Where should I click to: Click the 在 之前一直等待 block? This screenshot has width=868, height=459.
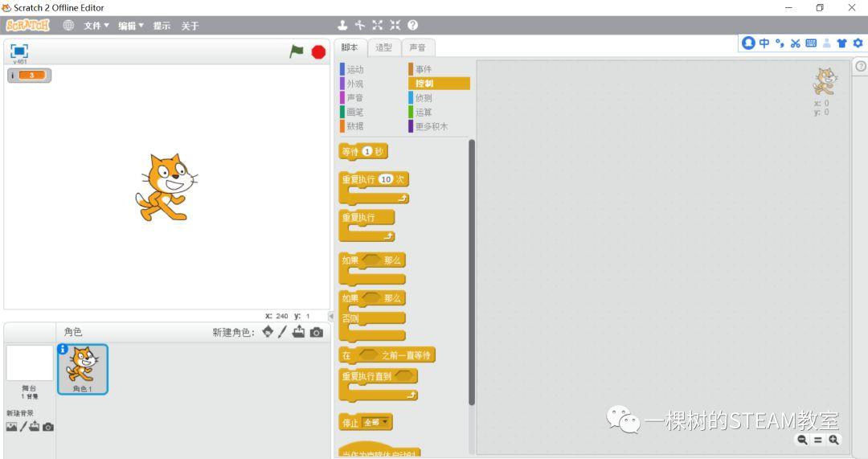(387, 355)
